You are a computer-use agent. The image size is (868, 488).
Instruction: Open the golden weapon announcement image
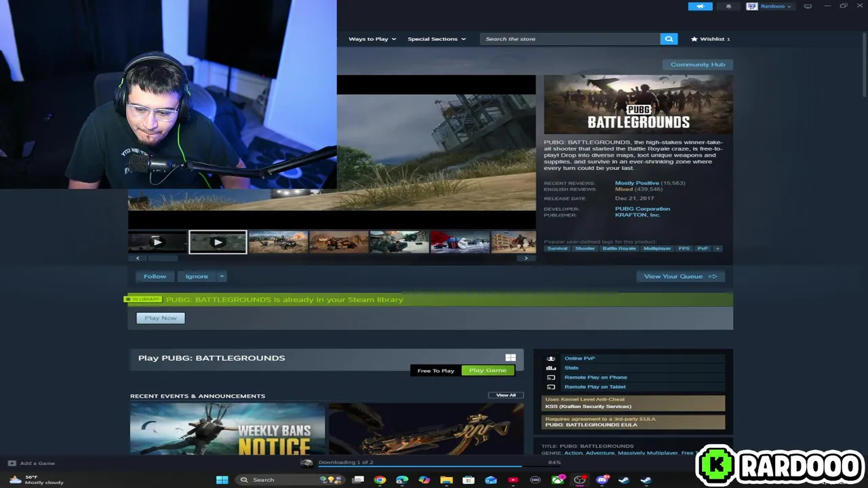[x=426, y=429]
